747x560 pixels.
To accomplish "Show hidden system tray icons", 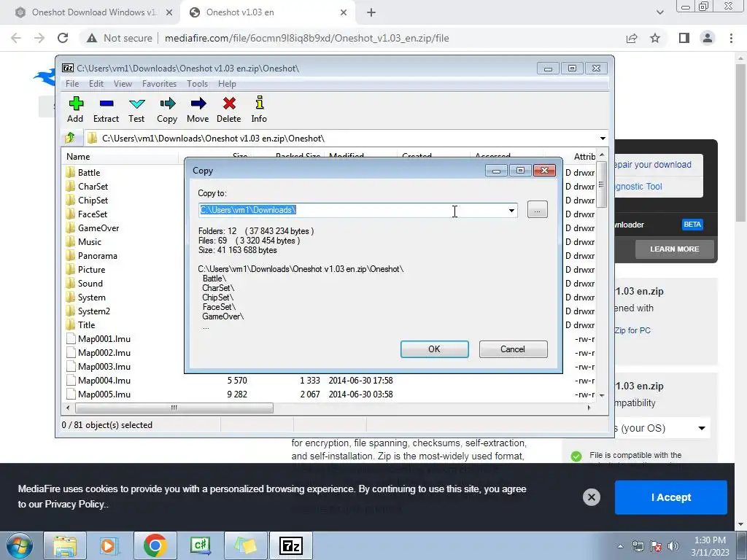I will 620,546.
